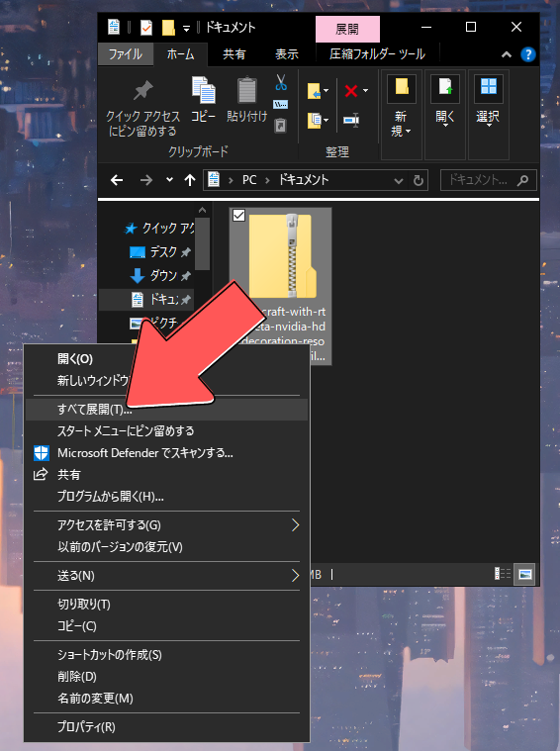
Task: Open the File (ファイル) tab
Action: (125, 54)
